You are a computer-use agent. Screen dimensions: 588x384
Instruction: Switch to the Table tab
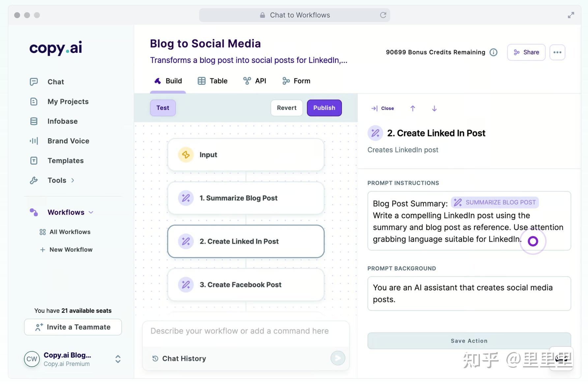coord(213,81)
